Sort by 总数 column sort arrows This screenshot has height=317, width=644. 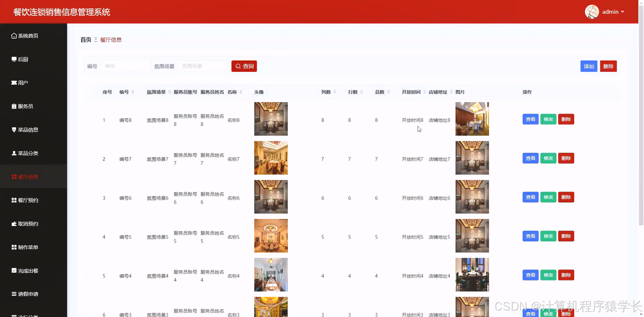(388, 92)
